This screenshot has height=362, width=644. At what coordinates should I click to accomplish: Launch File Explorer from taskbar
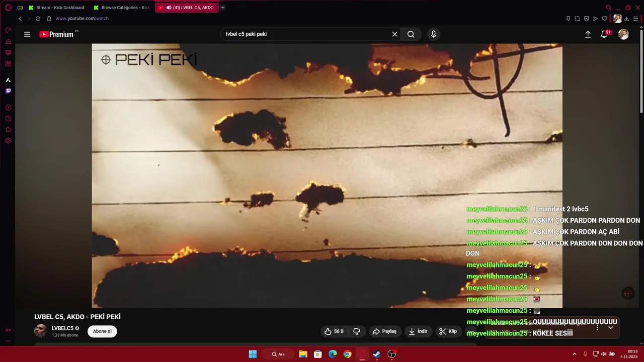(303, 354)
